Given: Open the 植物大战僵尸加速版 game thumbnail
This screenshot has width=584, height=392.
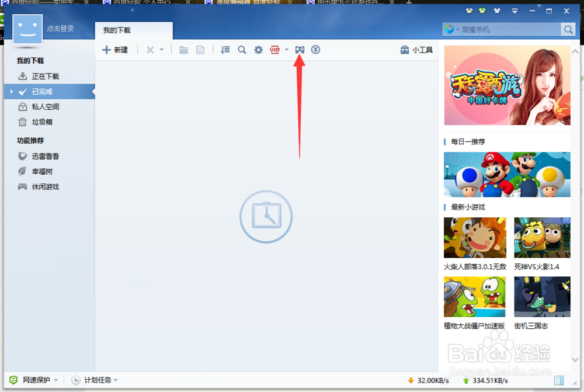Looking at the screenshot, I should [x=474, y=297].
